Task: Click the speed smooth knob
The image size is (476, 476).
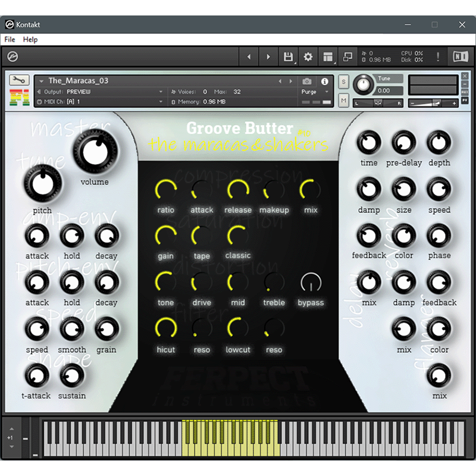Action: pyautogui.click(x=71, y=330)
